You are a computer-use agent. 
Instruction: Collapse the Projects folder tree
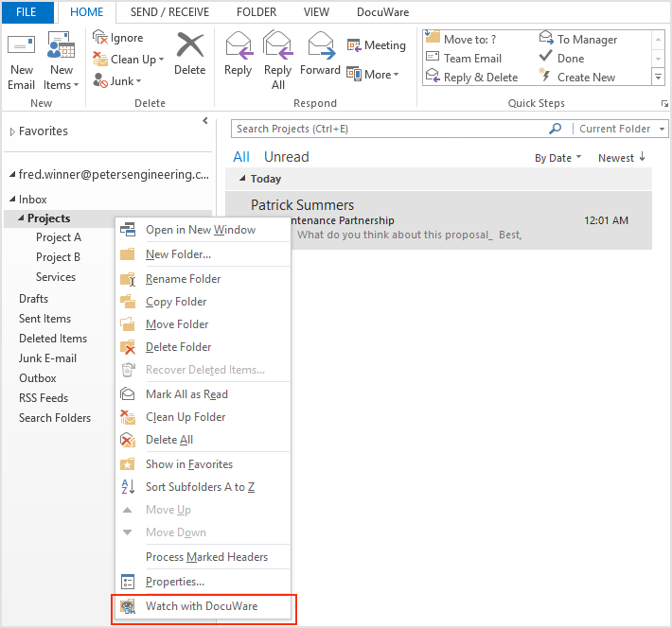point(22,218)
